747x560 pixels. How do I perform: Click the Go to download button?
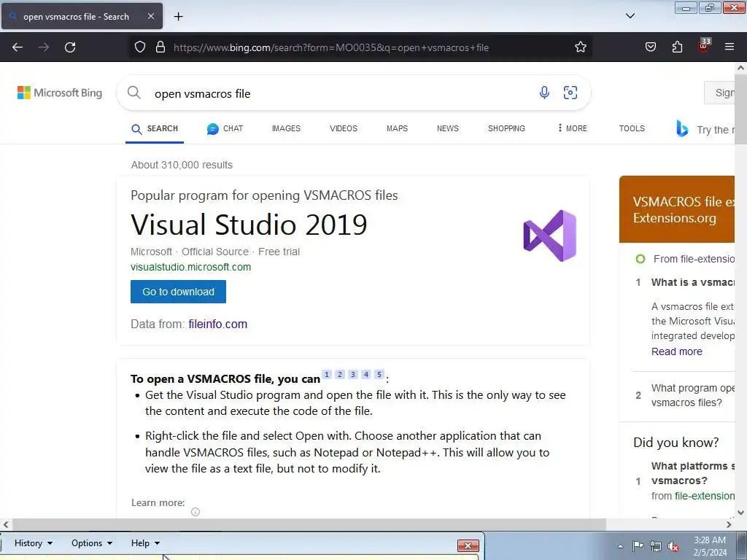pos(178,292)
